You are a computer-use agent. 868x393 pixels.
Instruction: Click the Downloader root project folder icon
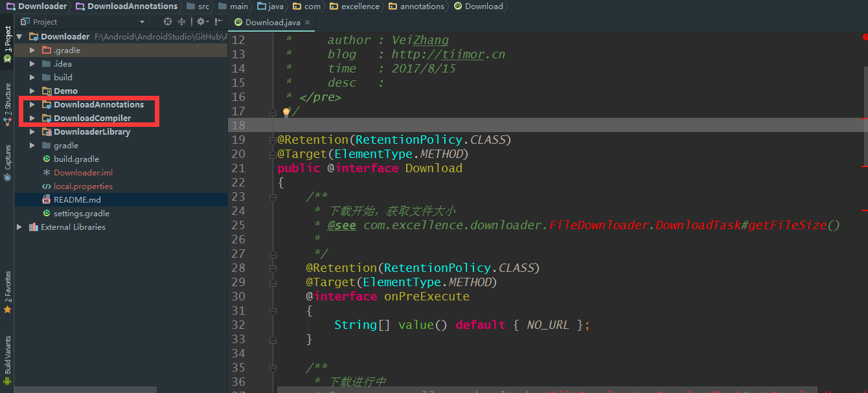pos(34,36)
